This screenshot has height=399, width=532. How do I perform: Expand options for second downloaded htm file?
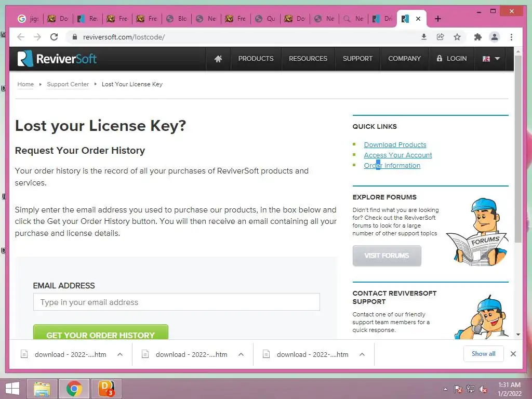pyautogui.click(x=241, y=354)
